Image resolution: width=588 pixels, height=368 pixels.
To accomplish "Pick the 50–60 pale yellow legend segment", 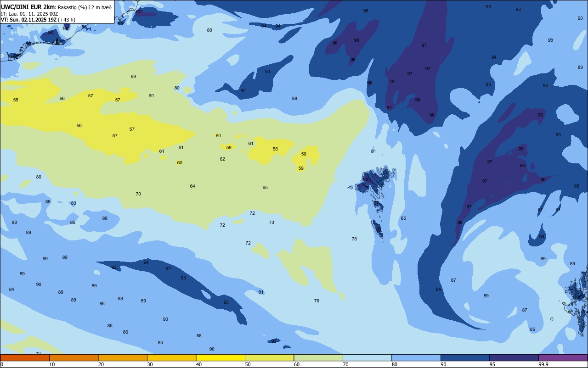I will point(269,357).
